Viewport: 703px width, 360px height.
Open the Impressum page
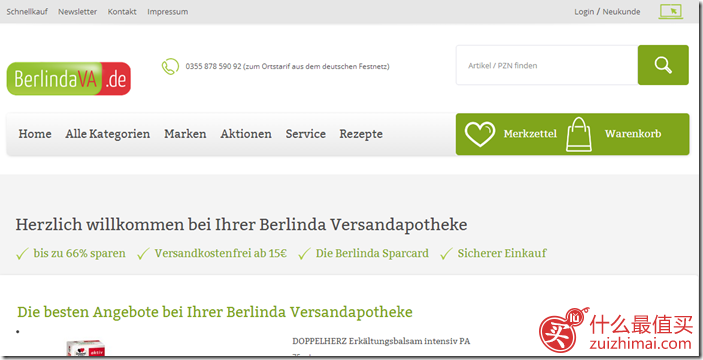[x=168, y=12]
